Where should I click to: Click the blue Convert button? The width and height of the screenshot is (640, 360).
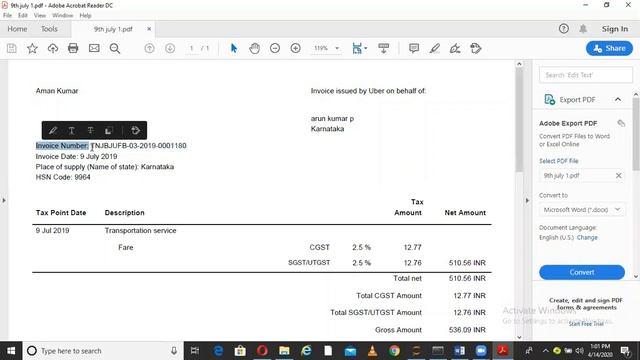pos(582,272)
